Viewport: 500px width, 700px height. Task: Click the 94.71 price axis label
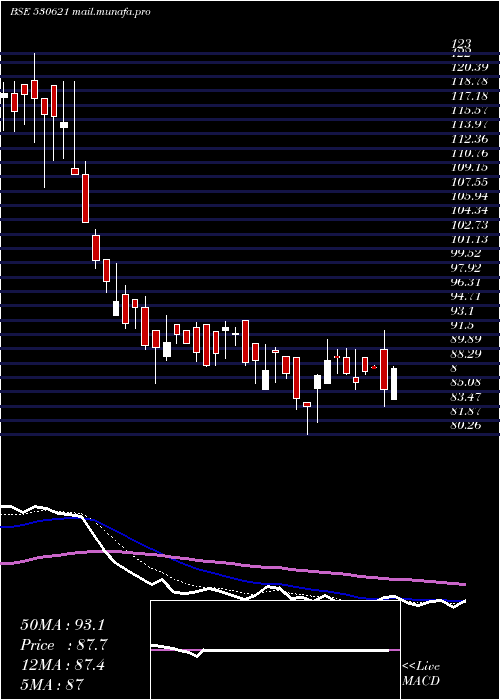467,296
